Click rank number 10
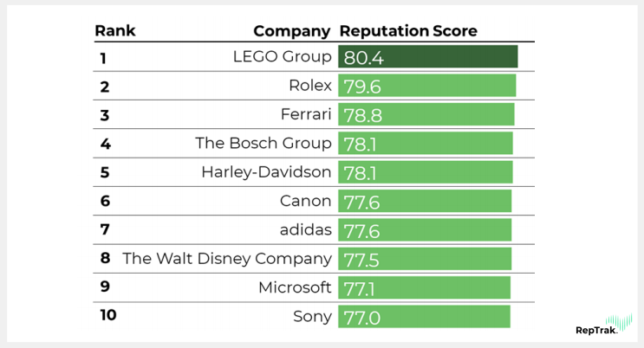The height and width of the screenshot is (348, 644). point(108,316)
